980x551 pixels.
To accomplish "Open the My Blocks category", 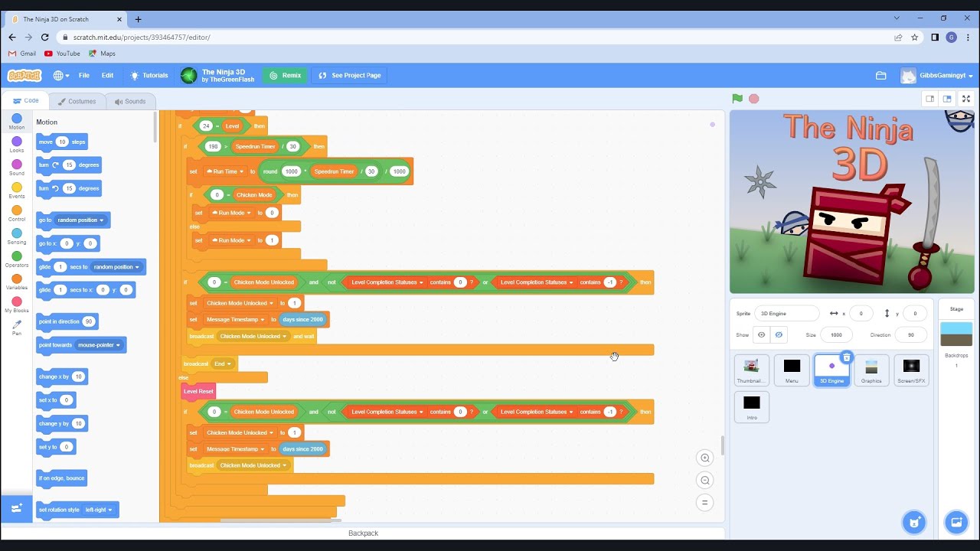I will 17,305.
